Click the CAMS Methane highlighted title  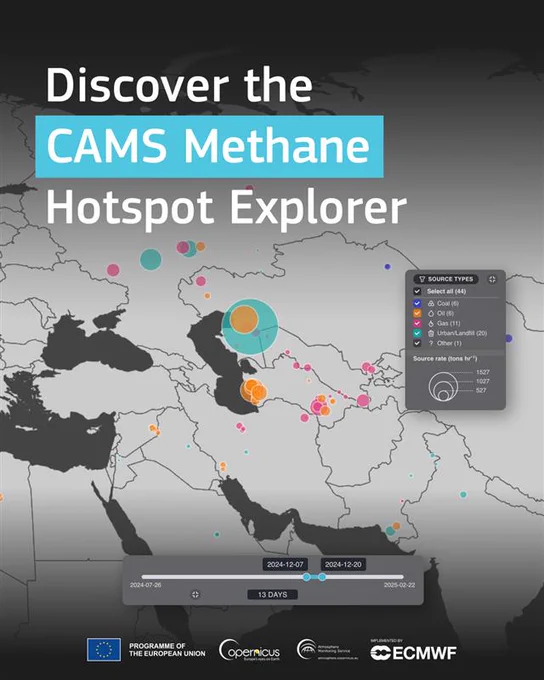209,146
